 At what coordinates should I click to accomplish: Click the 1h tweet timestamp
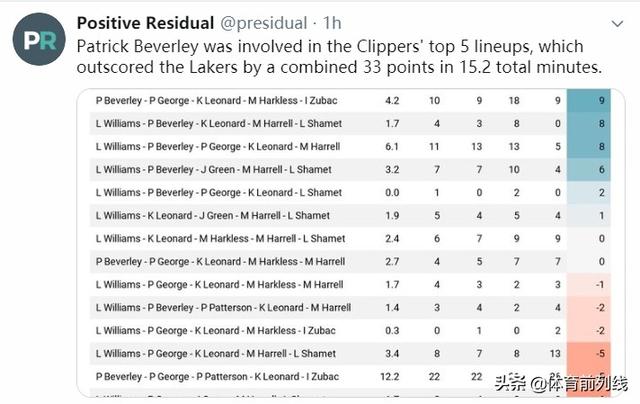(x=332, y=23)
